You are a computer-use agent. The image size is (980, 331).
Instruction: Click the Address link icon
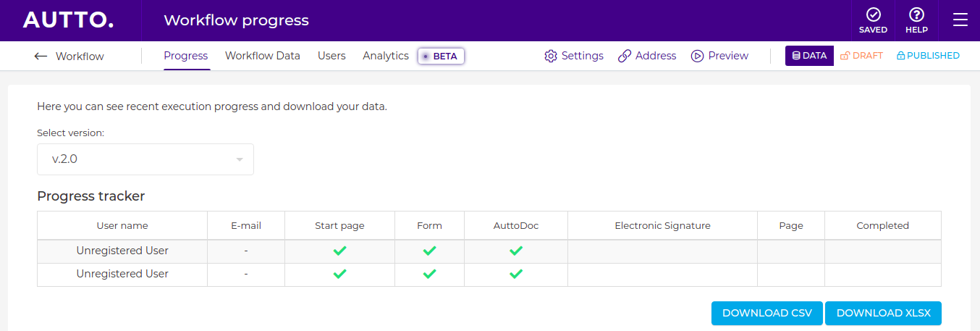pyautogui.click(x=625, y=56)
